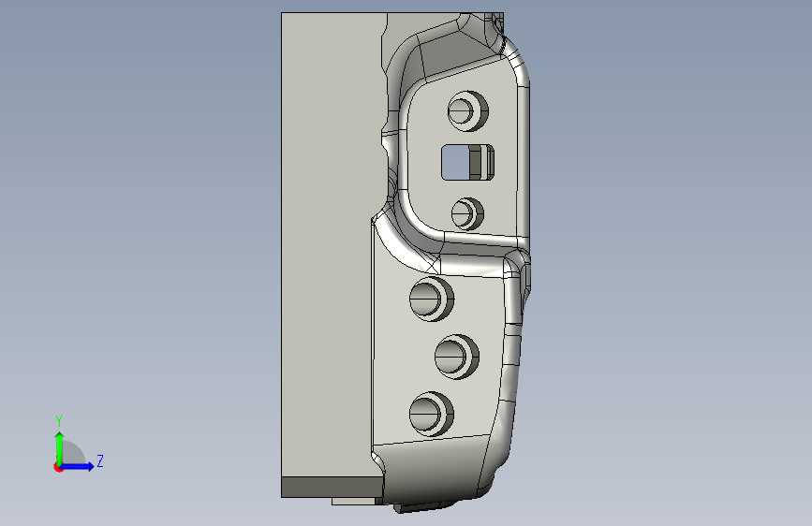The width and height of the screenshot is (812, 526).
Task: Click the green Y-axis arrow of the triad
Action: coord(60,448)
